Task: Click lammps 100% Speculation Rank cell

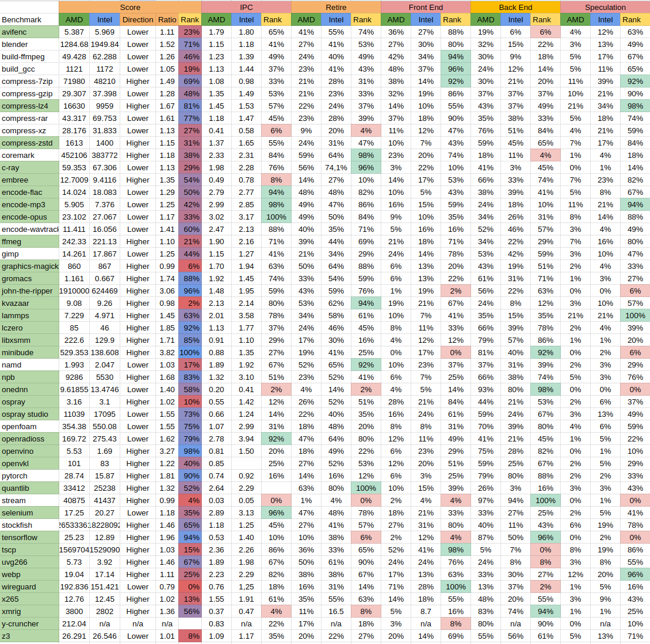Action: click(635, 315)
